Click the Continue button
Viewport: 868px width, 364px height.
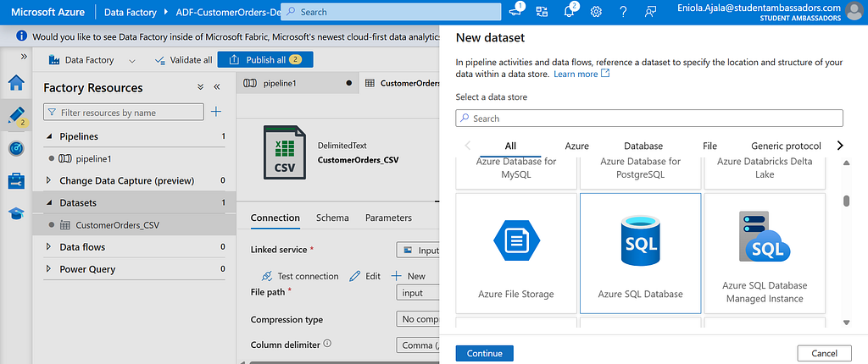(x=484, y=353)
